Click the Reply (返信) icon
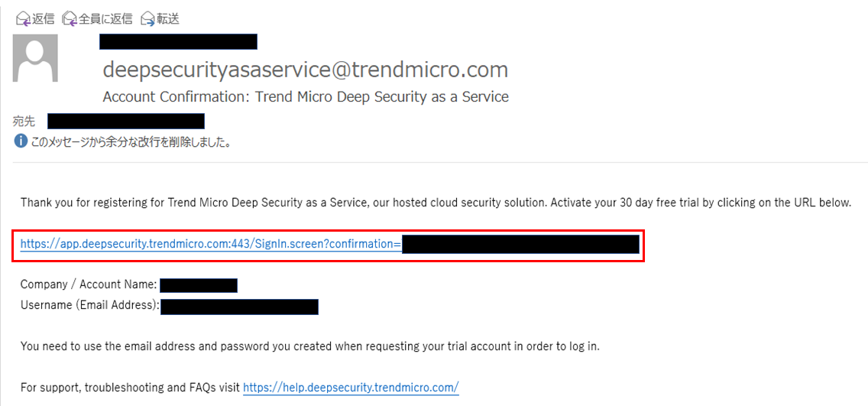 24,18
